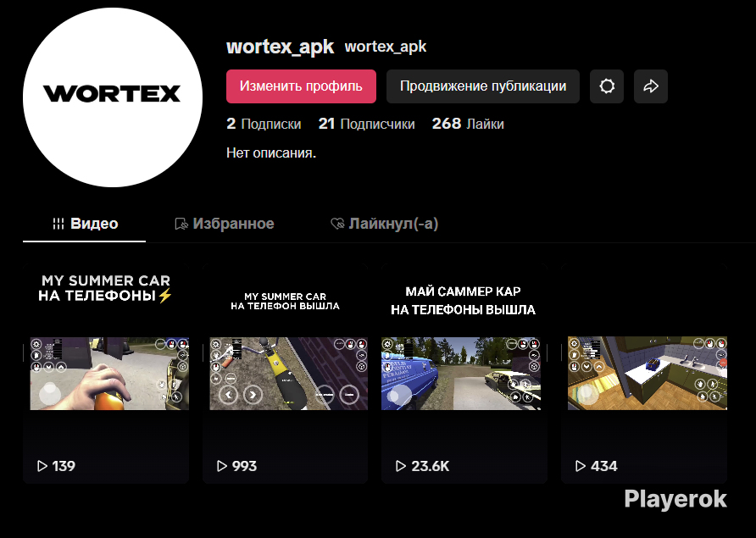756x538 pixels.
Task: Click the grid icon on the Видео tab
Action: click(58, 224)
